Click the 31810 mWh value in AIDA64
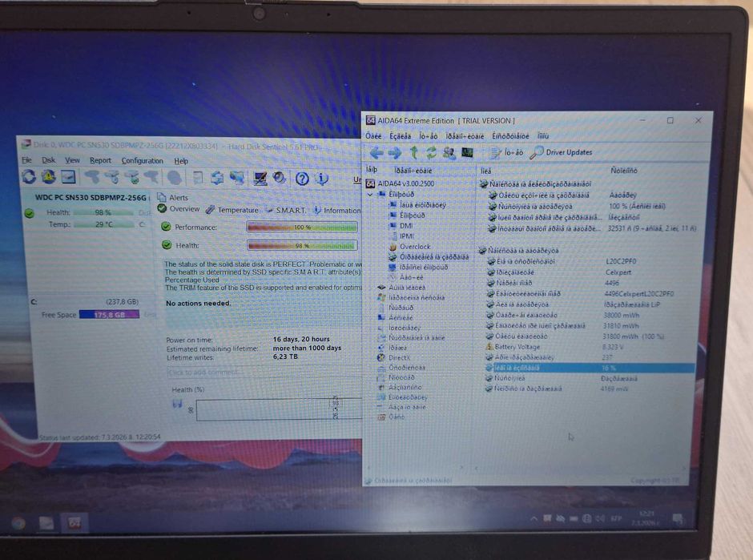Screen dimensions: 753x560 coord(621,326)
